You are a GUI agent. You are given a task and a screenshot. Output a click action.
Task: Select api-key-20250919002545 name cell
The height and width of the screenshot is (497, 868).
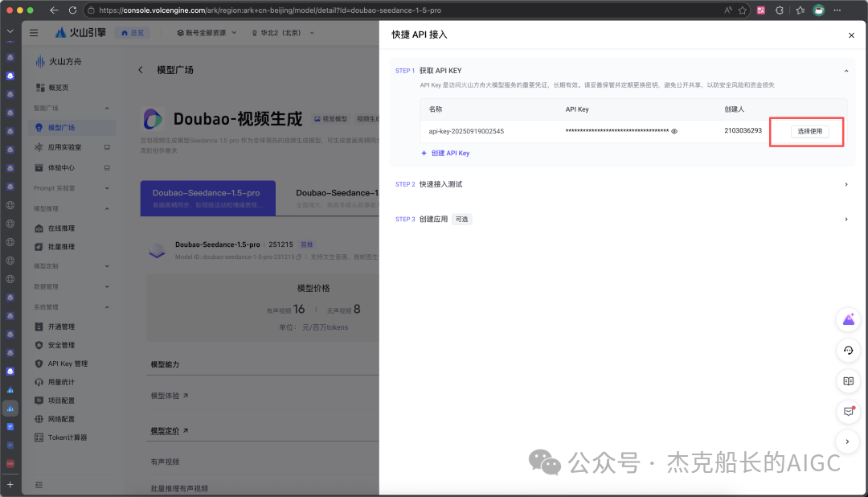[x=466, y=131]
